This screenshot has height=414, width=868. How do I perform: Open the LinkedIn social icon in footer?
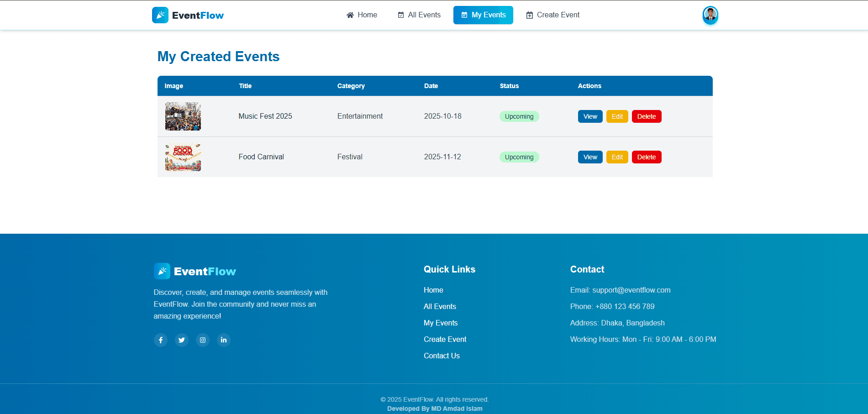pyautogui.click(x=224, y=340)
